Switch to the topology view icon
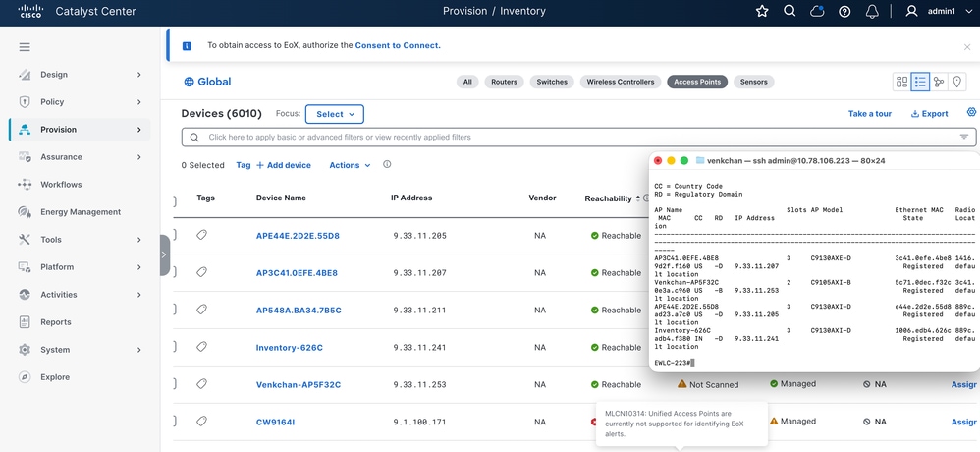Image resolution: width=980 pixels, height=452 pixels. [x=939, y=82]
